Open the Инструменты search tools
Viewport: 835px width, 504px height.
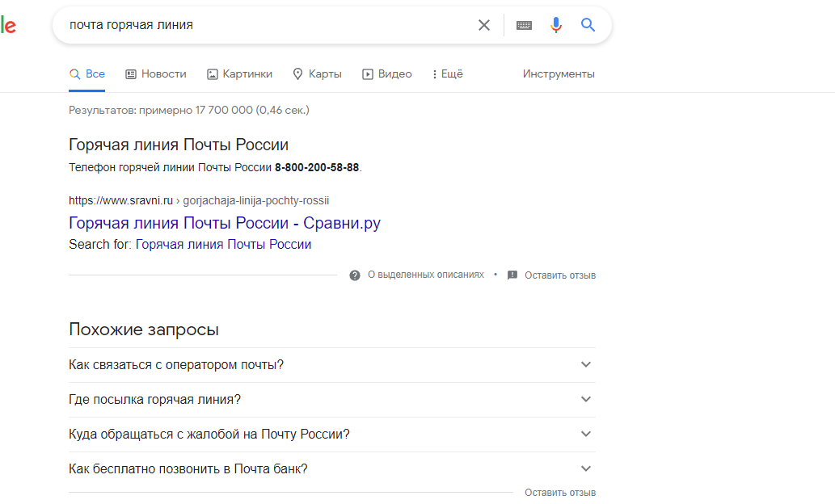[559, 74]
